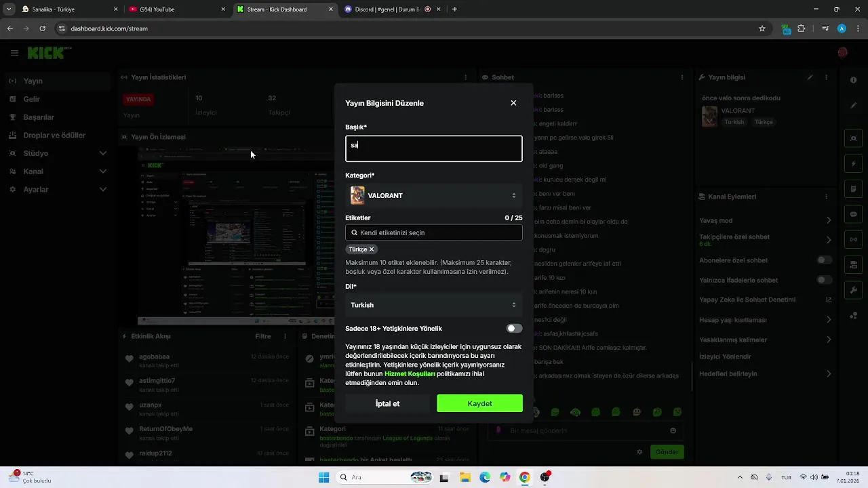This screenshot has height=488, width=868.
Task: Remove the Türkçe tag chip
Action: (372, 249)
